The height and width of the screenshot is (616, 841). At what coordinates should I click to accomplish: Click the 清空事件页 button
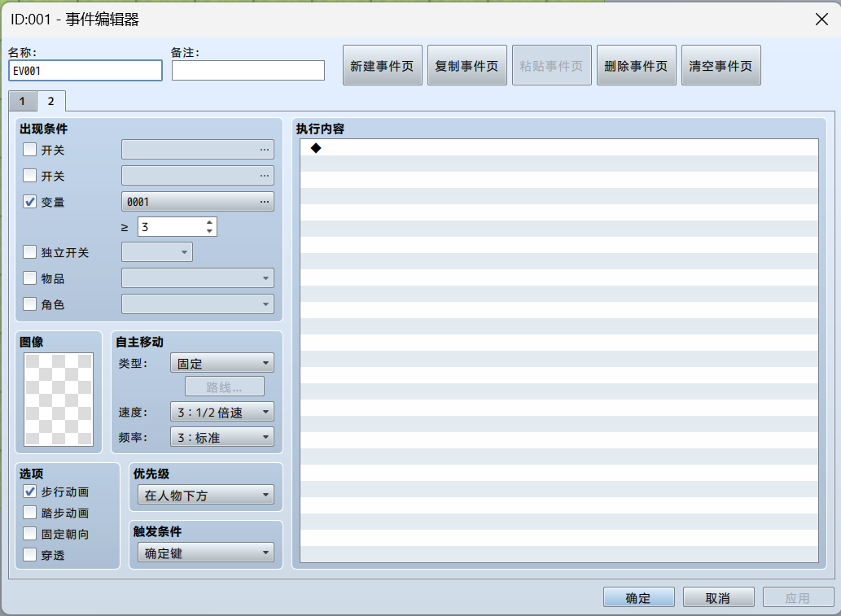point(721,65)
